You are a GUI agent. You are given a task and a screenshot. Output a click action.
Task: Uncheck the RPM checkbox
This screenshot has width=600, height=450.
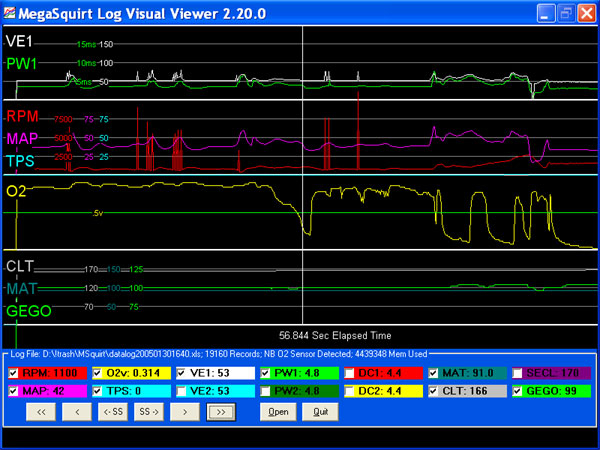click(13, 373)
